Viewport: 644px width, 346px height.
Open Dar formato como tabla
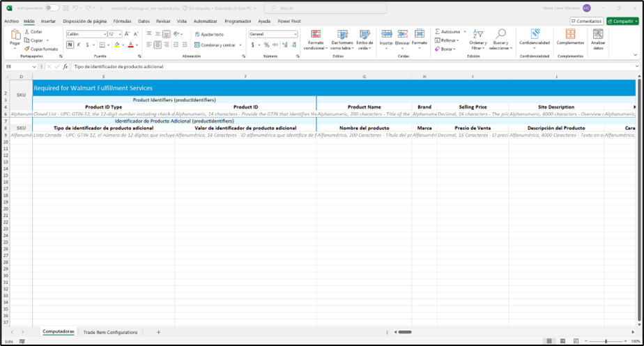point(342,40)
